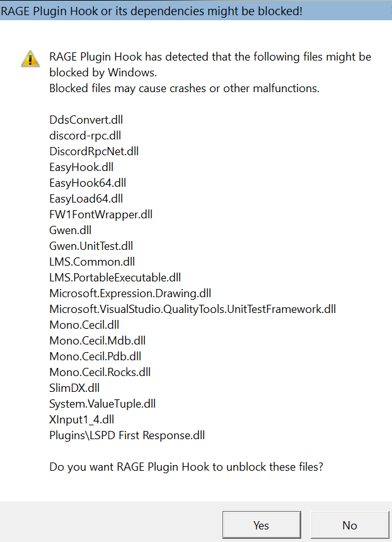The height and width of the screenshot is (542, 392).
Task: Select DiscordRpcNet.dll in the list
Action: tap(94, 151)
